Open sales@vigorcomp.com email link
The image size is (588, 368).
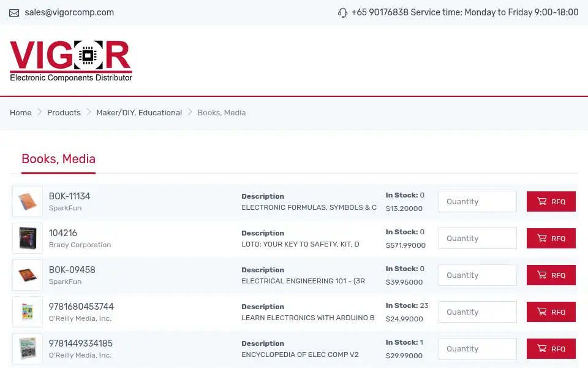69,12
